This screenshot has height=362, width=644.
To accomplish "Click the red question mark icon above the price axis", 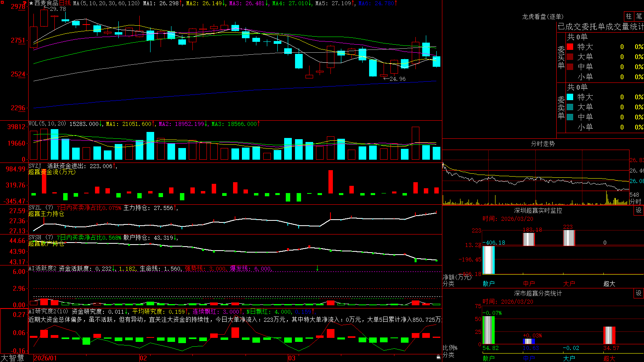I will click(25, 3).
